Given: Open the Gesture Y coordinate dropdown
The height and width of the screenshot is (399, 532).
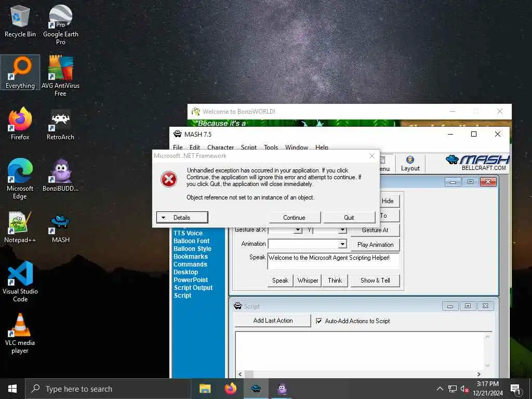Looking at the screenshot, I should tap(343, 230).
